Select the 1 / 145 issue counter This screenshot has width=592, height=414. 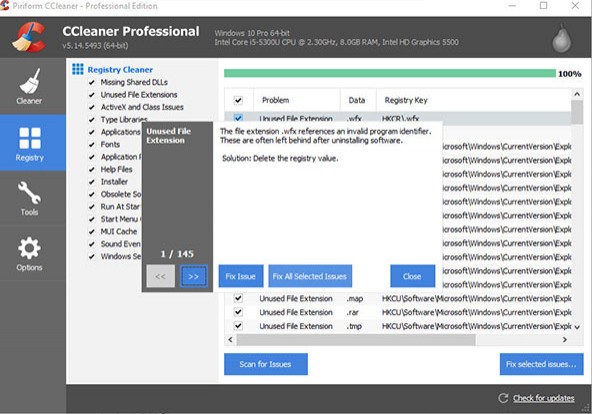pos(177,254)
